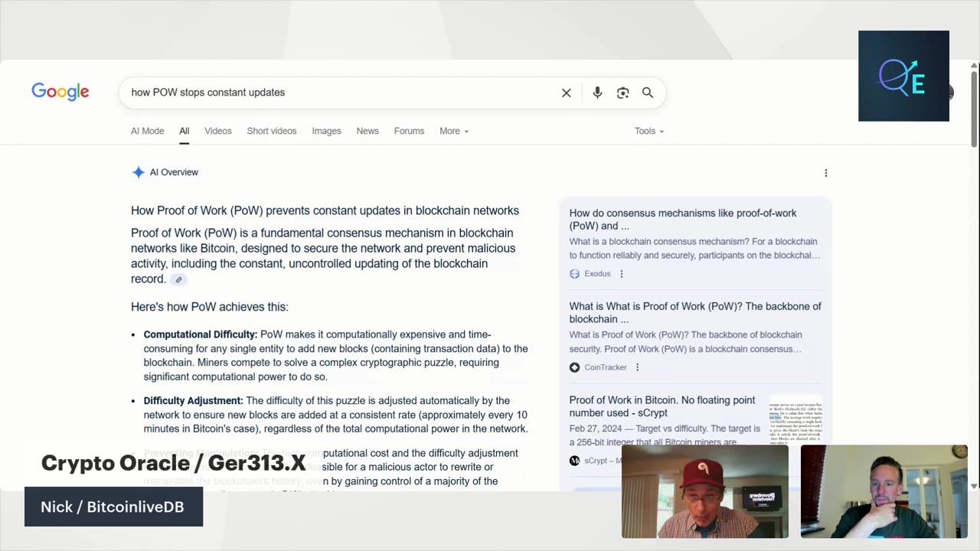This screenshot has width=980, height=551.
Task: Click the 'Nick / BitcoinliveDB' name banner
Action: [x=113, y=507]
